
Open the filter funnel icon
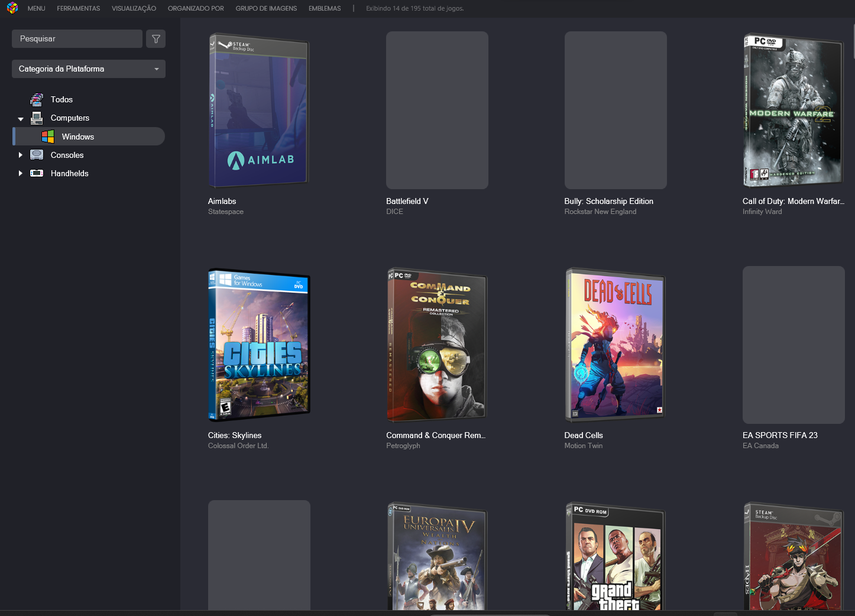156,39
